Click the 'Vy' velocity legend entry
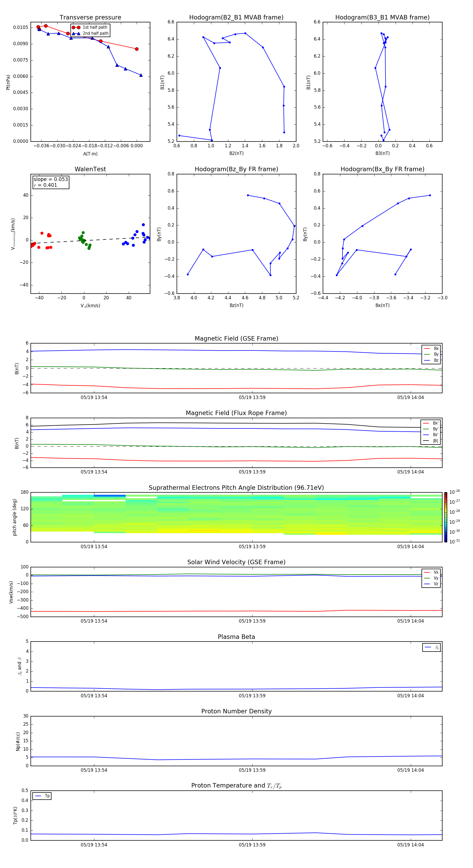Screen dimensions: 473x868 coord(431,578)
